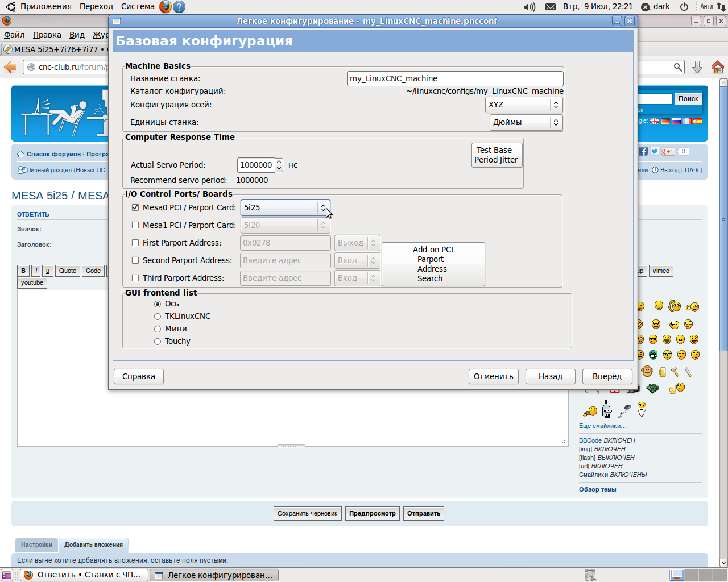728x582 pixels.
Task: Open Firefox downloads arrow
Action: point(697,67)
